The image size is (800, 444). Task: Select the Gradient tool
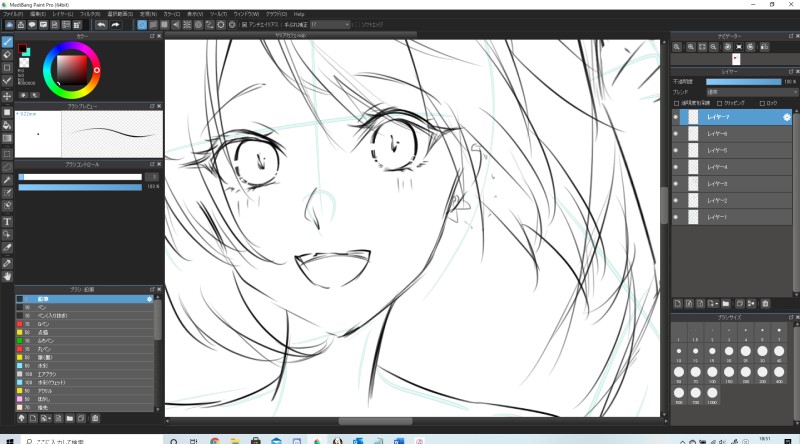tap(7, 138)
